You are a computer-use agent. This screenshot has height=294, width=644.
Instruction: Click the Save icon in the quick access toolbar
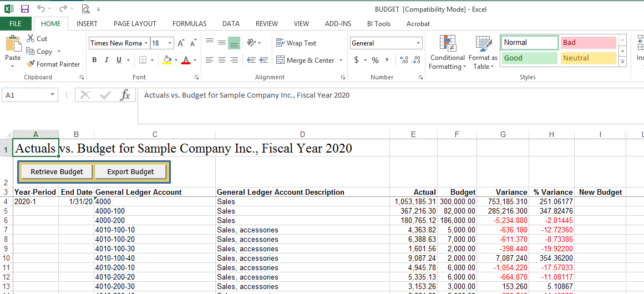(x=24, y=9)
